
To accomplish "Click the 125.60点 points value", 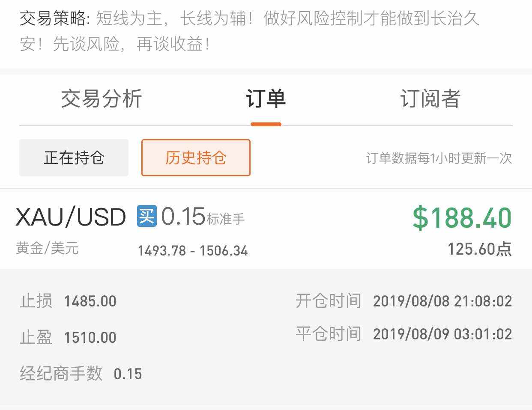I will 479,249.
